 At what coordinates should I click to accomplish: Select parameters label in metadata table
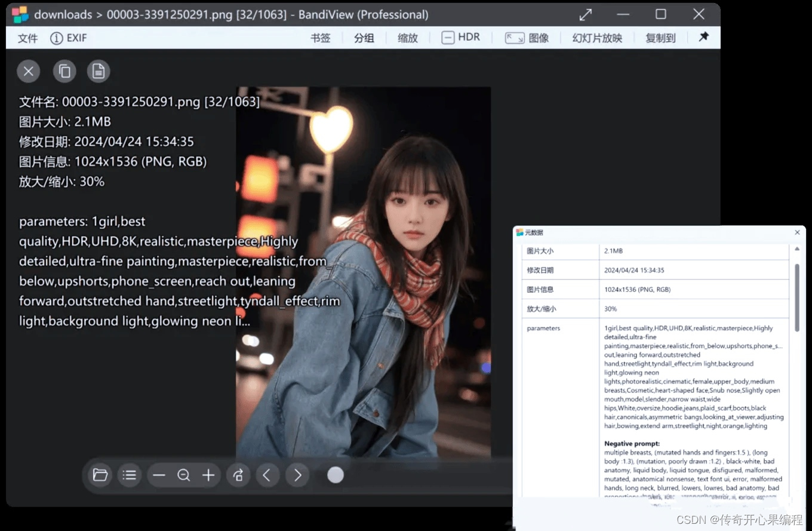543,329
